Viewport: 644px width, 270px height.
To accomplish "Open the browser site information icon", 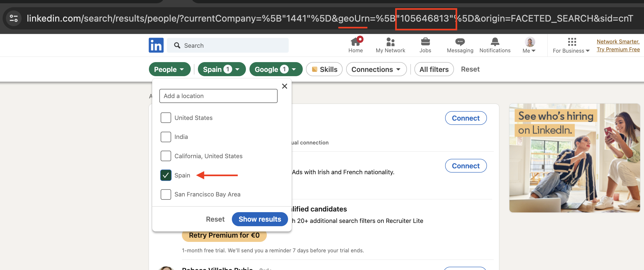I will pyautogui.click(x=14, y=18).
